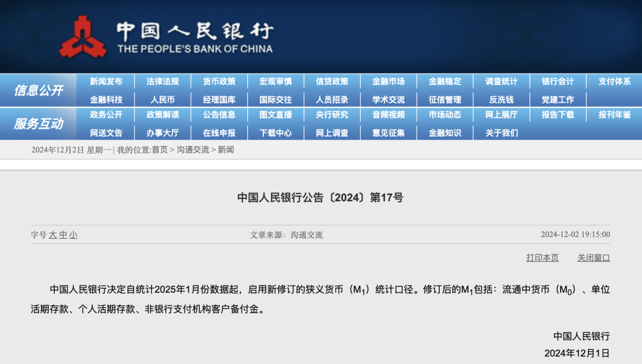Go to 网上展厅 section
This screenshot has width=642, height=364.
coord(502,115)
